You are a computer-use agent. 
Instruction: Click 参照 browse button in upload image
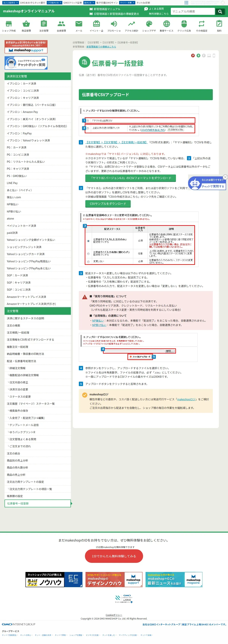pyautogui.click(x=170, y=351)
